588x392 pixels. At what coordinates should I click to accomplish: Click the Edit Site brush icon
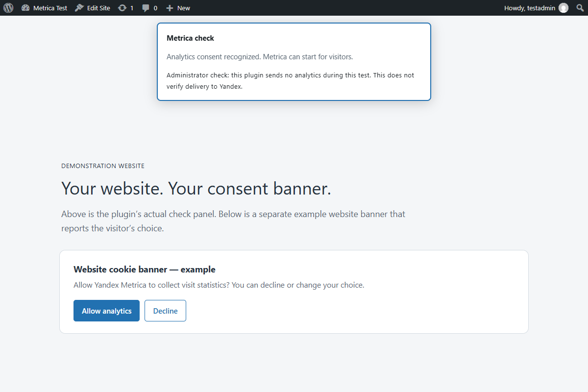(79, 8)
